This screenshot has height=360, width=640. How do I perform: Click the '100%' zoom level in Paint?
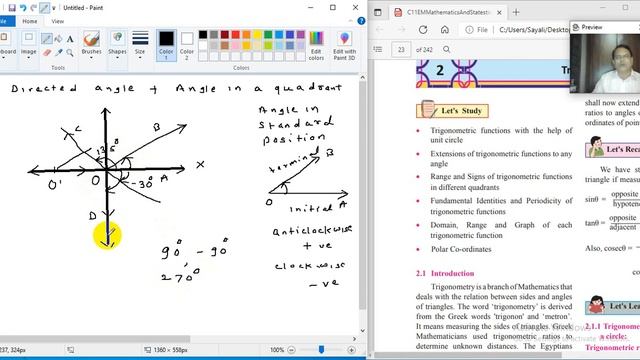coord(277,350)
